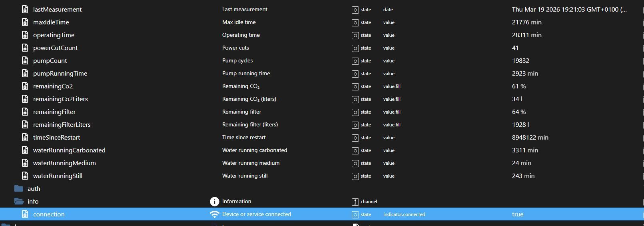This screenshot has height=226, width=644.
Task: Select the remainingFilterLiters object
Action: click(62, 125)
